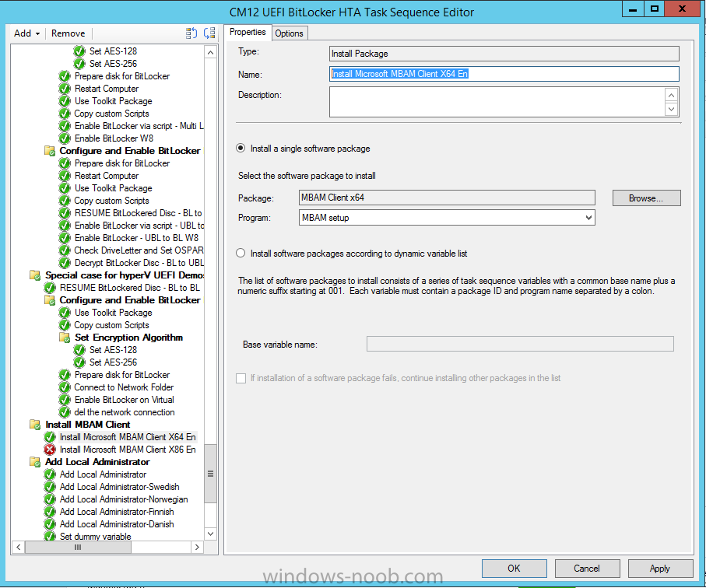Close the Task Sequence Editor window
The width and height of the screenshot is (706, 588).
tap(682, 9)
